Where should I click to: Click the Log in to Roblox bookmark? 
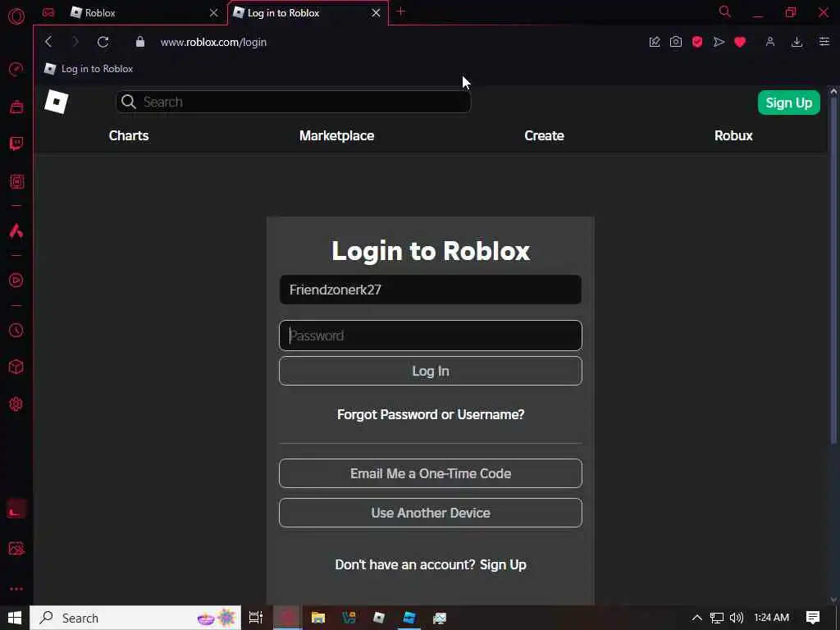pyautogui.click(x=89, y=69)
